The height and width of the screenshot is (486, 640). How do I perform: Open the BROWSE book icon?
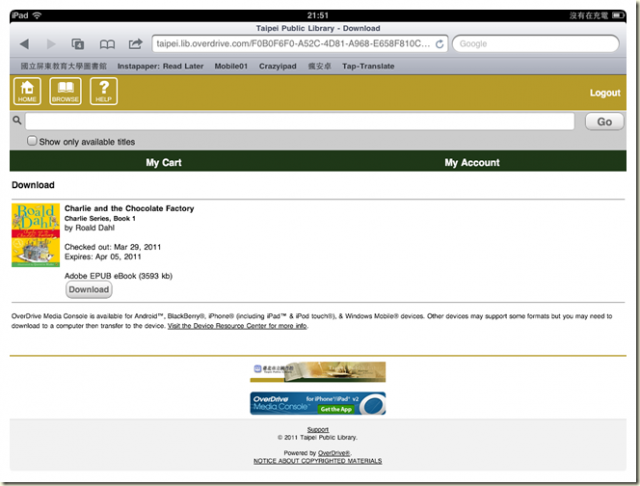[x=65, y=91]
